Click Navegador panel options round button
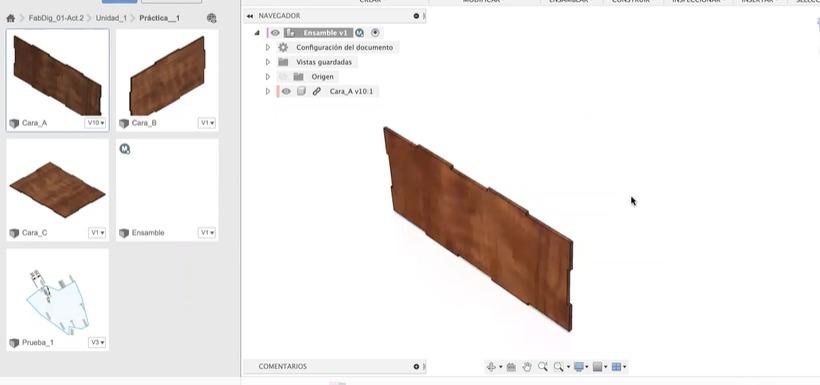 [416, 16]
